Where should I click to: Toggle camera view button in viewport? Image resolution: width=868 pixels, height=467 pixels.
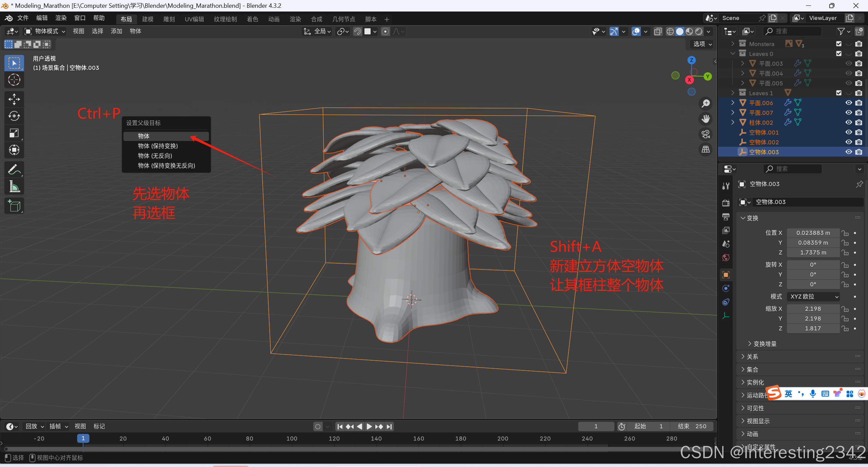pos(706,134)
